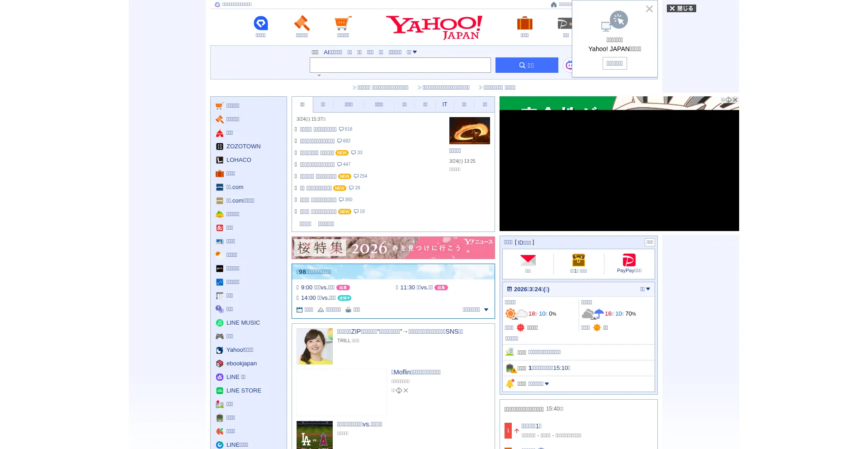Click the TV listings grid icon in the sidebar

220,296
